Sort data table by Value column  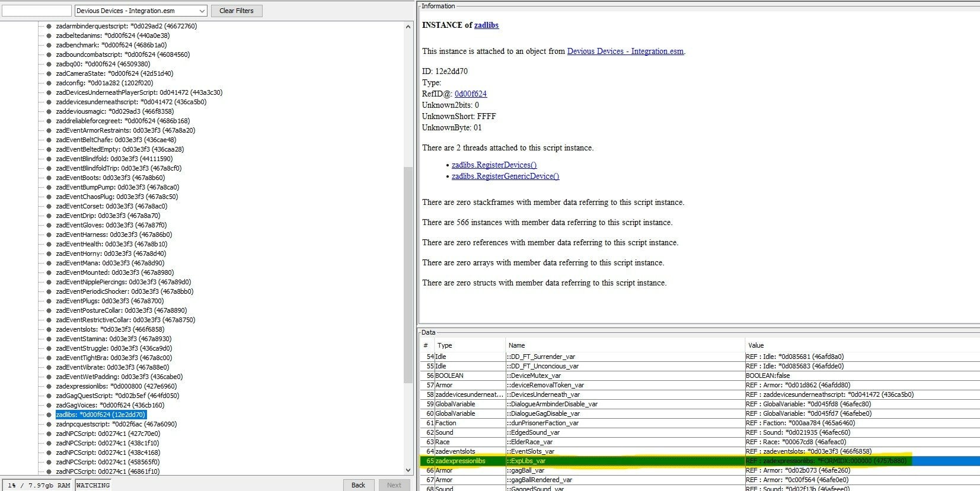[x=862, y=345]
